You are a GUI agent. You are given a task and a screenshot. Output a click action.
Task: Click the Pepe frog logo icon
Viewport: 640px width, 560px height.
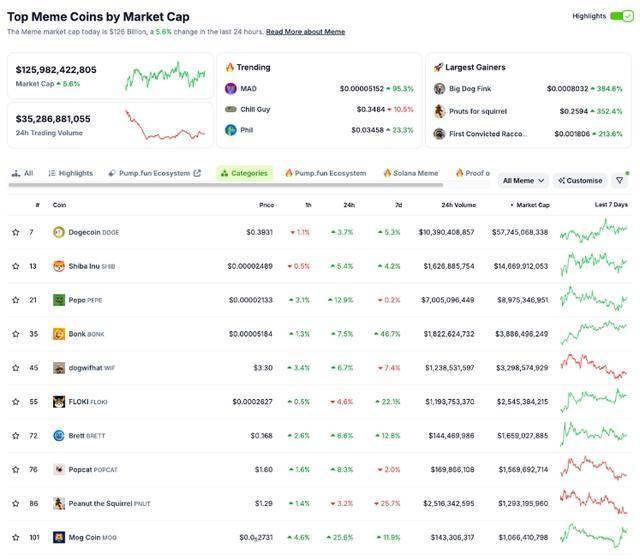[x=59, y=300]
